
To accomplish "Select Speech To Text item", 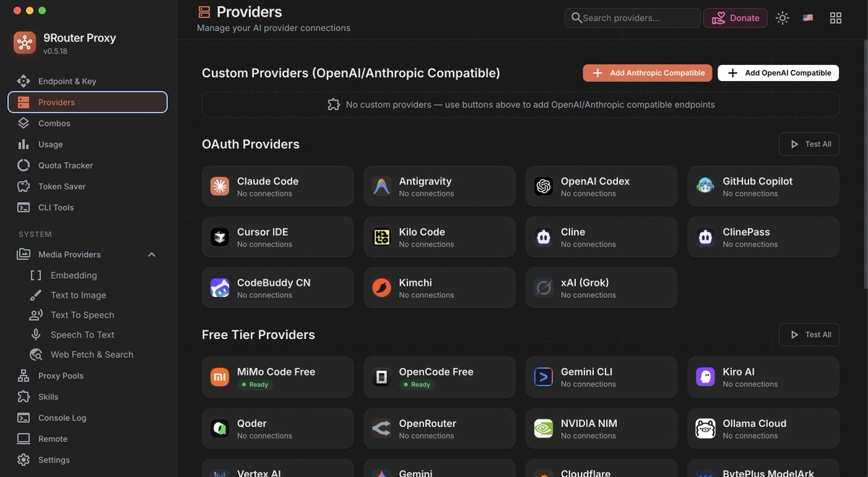I will 94,335.
